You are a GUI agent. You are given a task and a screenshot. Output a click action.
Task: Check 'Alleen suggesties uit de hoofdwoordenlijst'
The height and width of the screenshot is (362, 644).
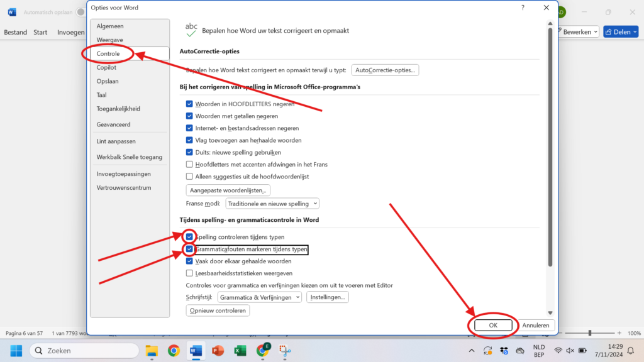click(189, 177)
